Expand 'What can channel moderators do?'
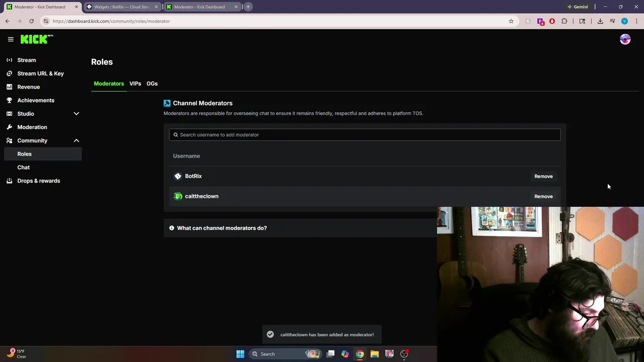This screenshot has height=362, width=644. coord(300,228)
